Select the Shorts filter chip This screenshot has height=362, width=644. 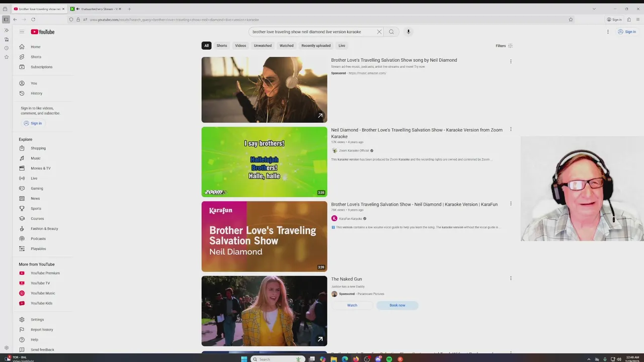[222, 46]
